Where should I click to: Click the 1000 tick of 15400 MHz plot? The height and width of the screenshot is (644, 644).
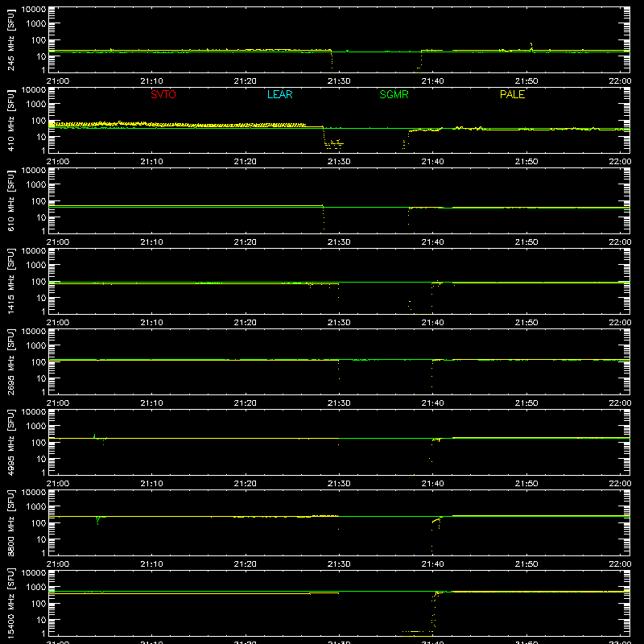[x=36, y=587]
